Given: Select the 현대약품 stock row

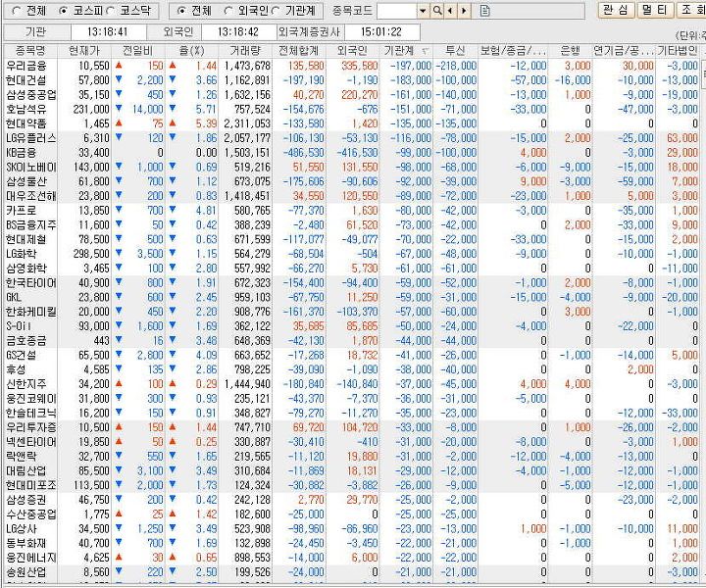Looking at the screenshot, I should coord(351,123).
